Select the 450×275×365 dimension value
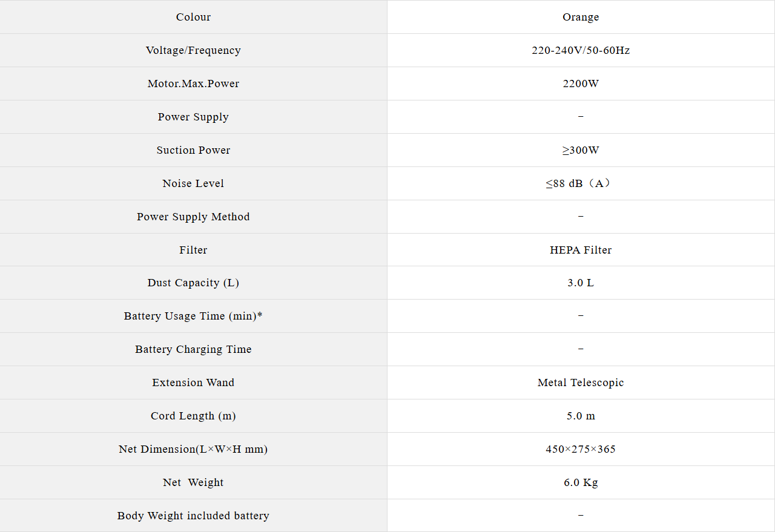 point(581,449)
